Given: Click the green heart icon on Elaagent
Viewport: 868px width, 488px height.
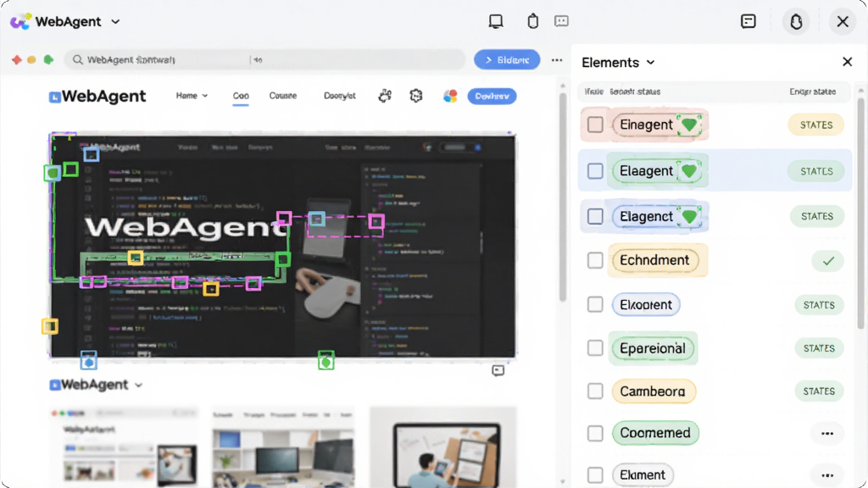Looking at the screenshot, I should point(689,171).
